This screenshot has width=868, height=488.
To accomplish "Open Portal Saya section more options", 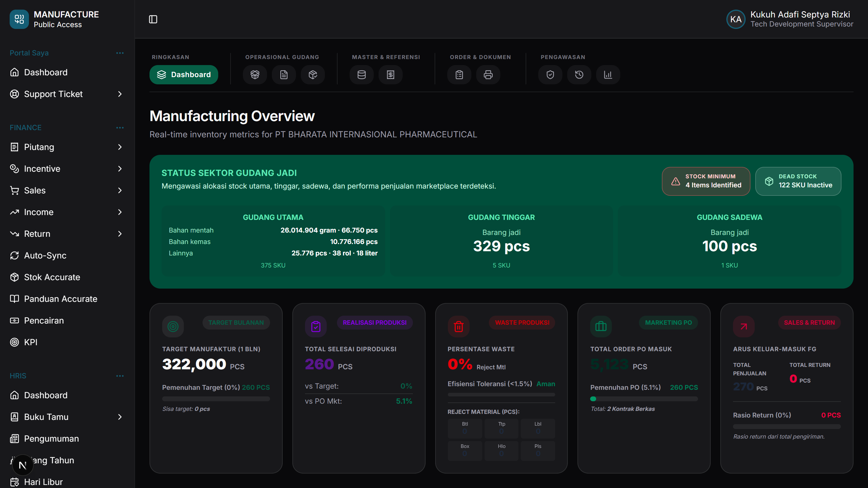I will pyautogui.click(x=120, y=53).
